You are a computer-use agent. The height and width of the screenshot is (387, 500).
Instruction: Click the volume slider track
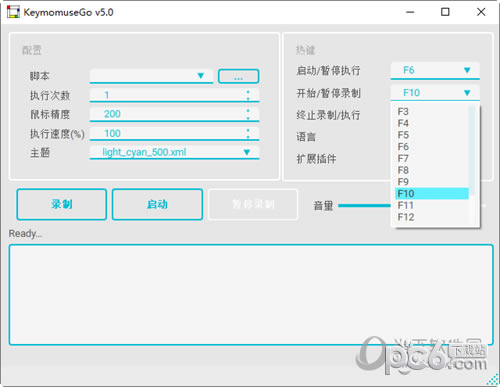364,206
